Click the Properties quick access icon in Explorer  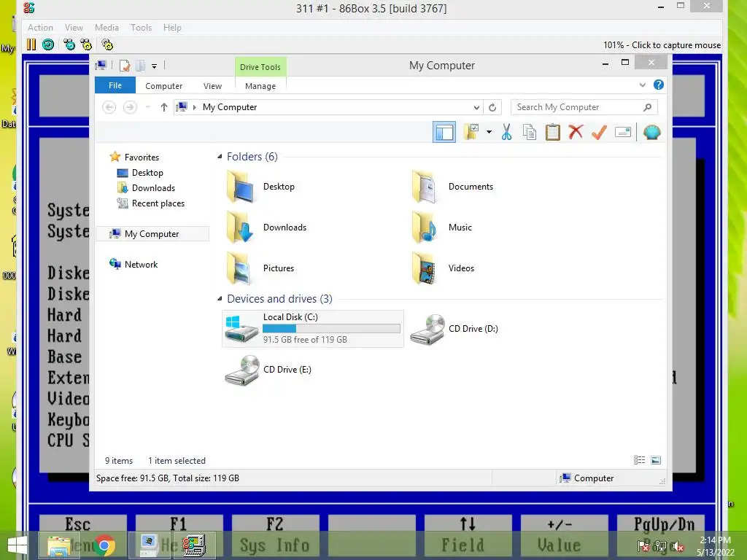(x=125, y=66)
